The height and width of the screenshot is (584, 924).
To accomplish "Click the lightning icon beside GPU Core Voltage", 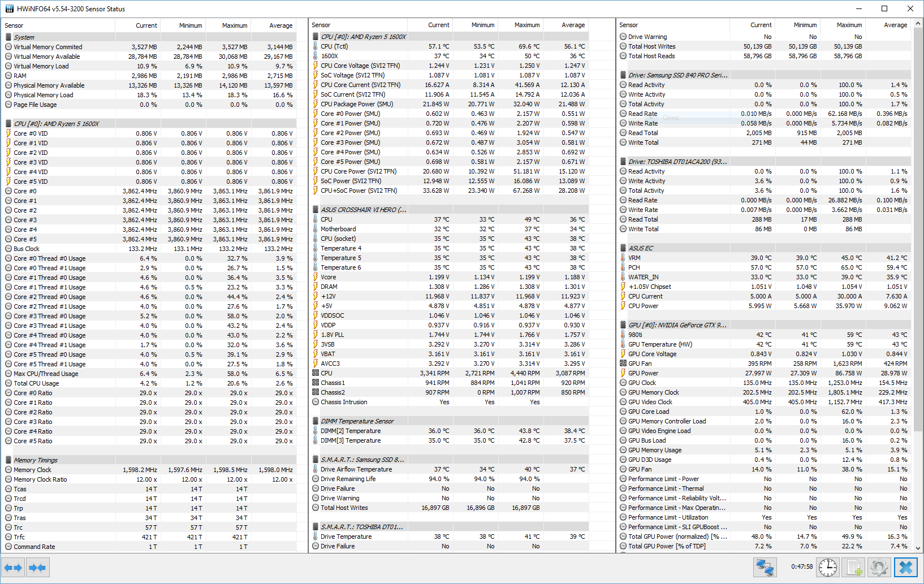I will pos(623,354).
